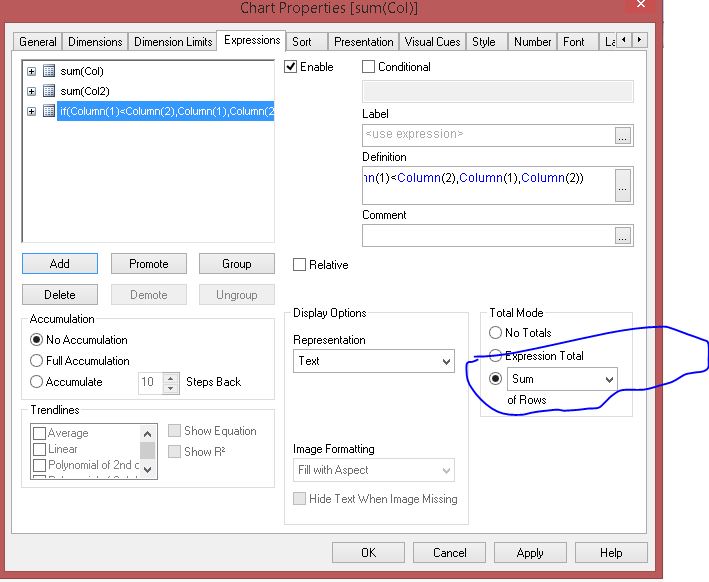This screenshot has height=582, width=709.
Task: Check the Conditional checkbox
Action: click(369, 67)
